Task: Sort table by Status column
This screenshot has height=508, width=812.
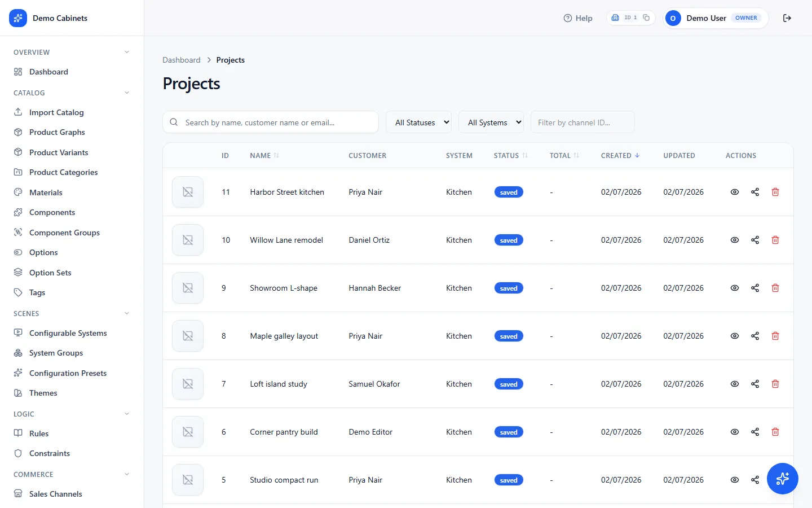Action: point(511,156)
